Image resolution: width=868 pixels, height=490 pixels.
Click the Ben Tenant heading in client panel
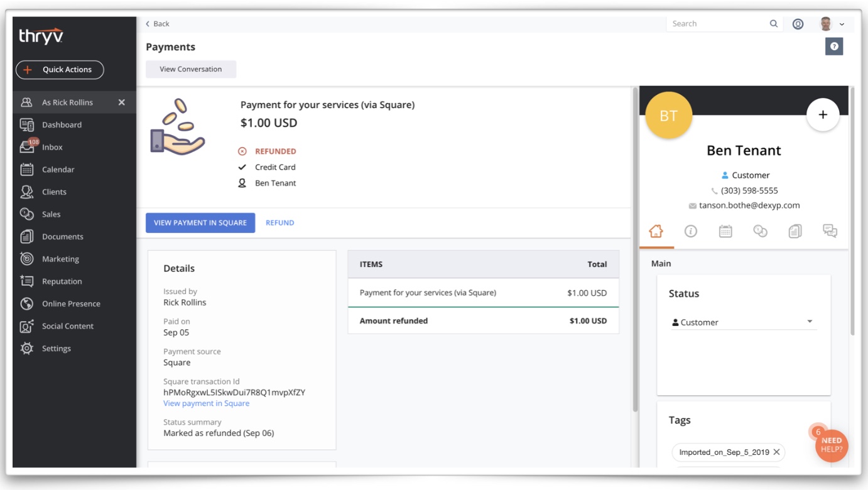click(744, 151)
